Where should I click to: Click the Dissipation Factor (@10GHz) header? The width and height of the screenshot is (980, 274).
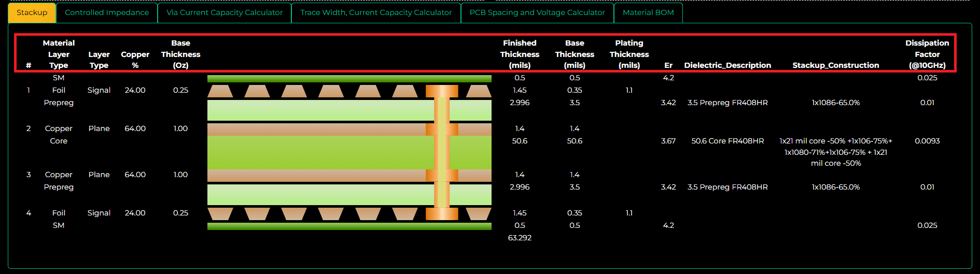coord(927,54)
